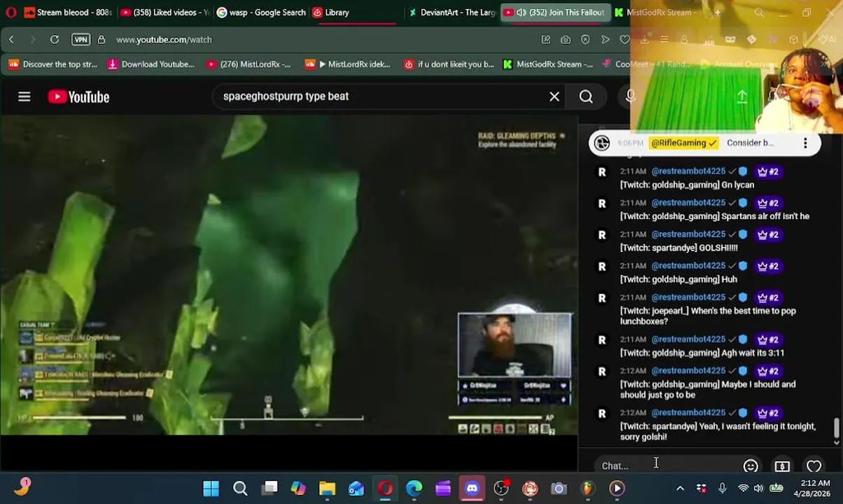Click the spartandye GOLSHI!!!! message
This screenshot has width=843, height=504.
click(678, 248)
